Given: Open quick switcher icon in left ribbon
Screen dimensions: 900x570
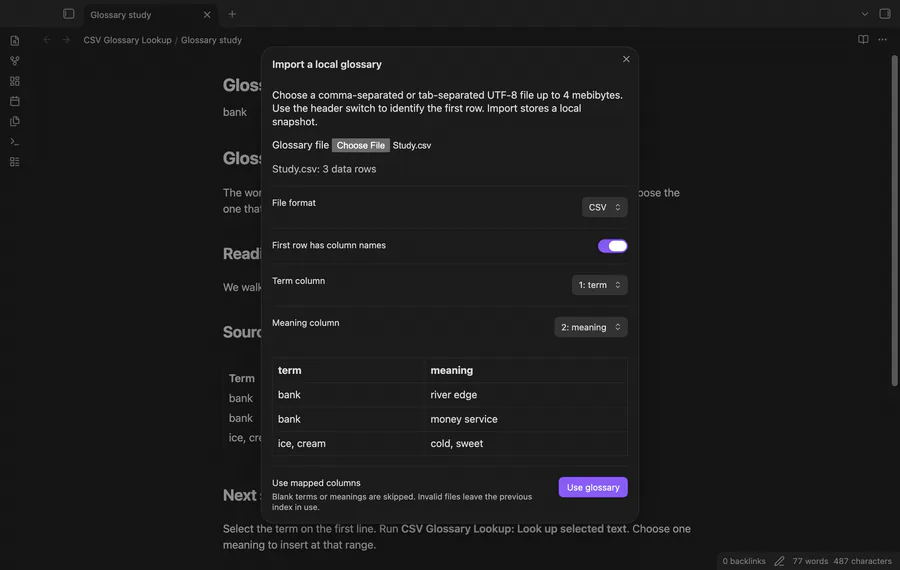Looking at the screenshot, I should [15, 41].
